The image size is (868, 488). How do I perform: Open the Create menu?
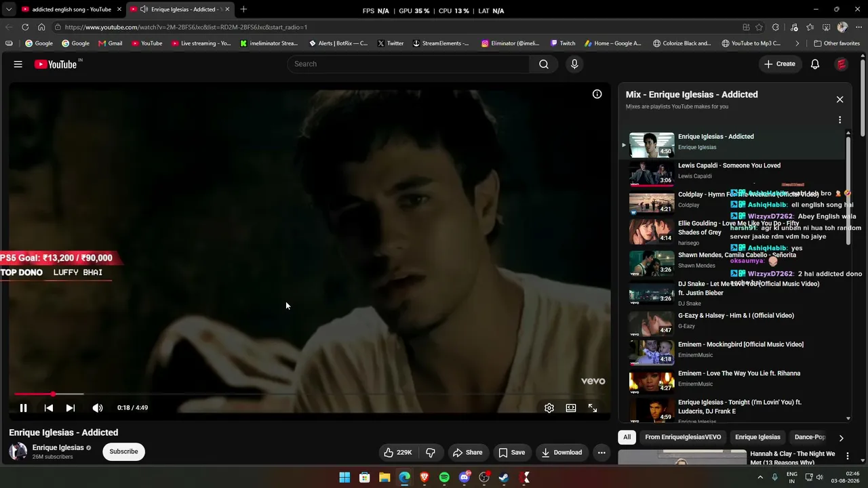click(779, 64)
